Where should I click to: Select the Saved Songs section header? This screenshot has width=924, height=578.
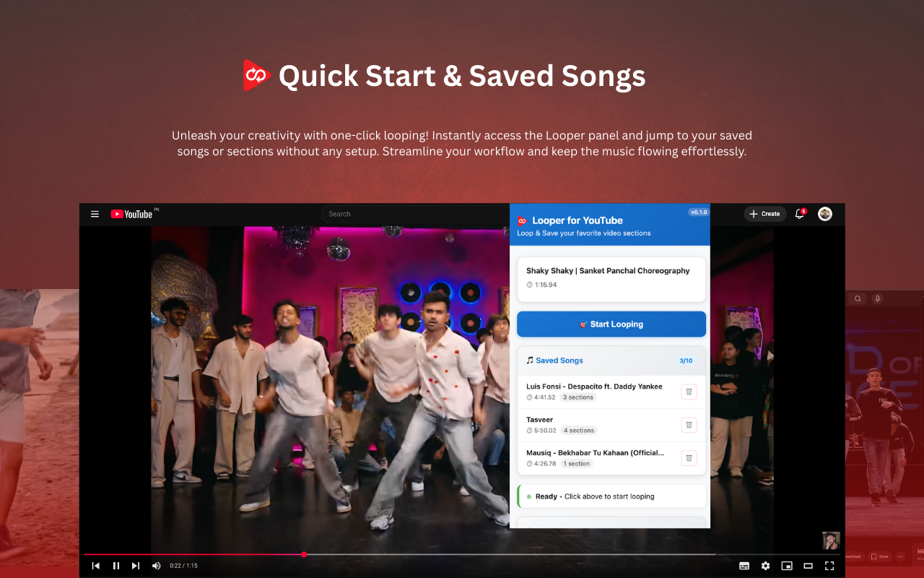pos(559,360)
